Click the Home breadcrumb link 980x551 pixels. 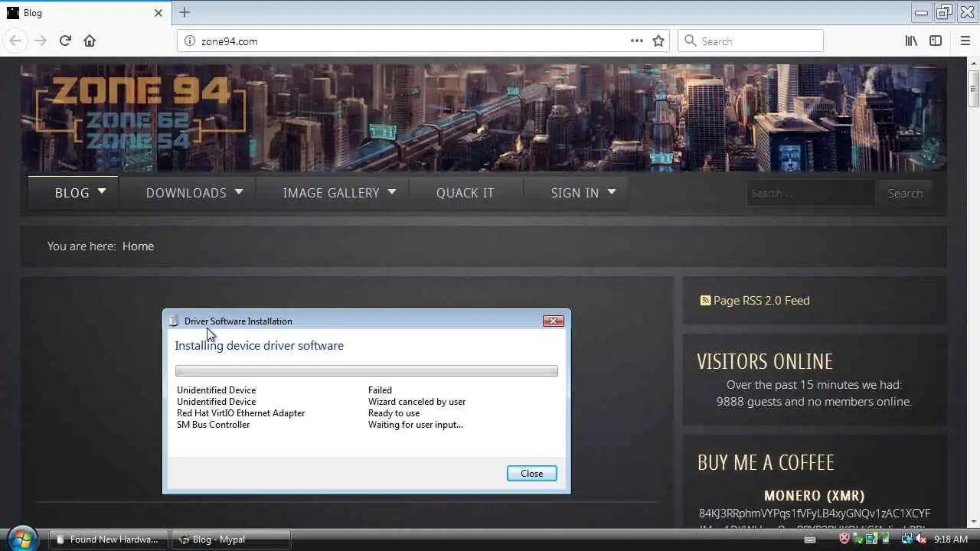(x=138, y=246)
